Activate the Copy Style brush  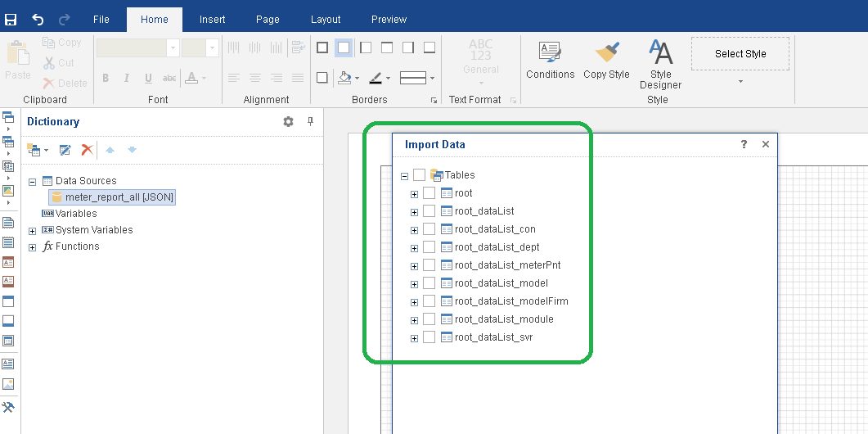click(x=607, y=61)
